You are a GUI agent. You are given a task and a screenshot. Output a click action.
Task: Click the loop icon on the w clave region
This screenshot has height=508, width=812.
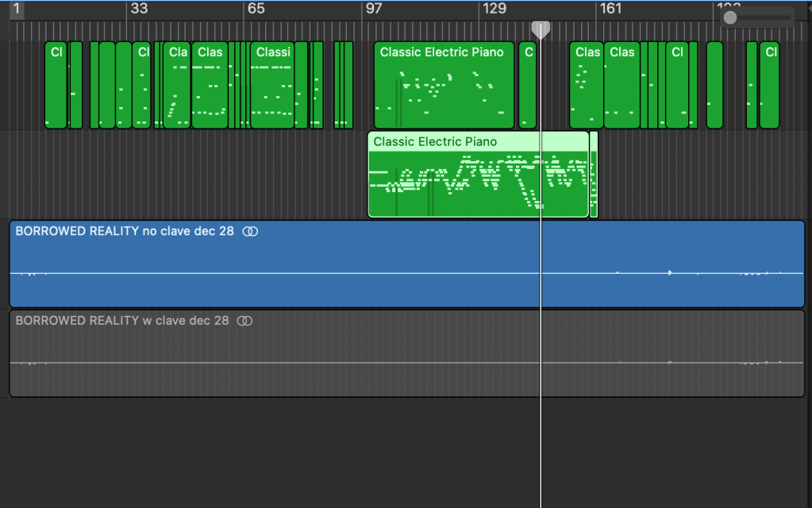coord(245,321)
